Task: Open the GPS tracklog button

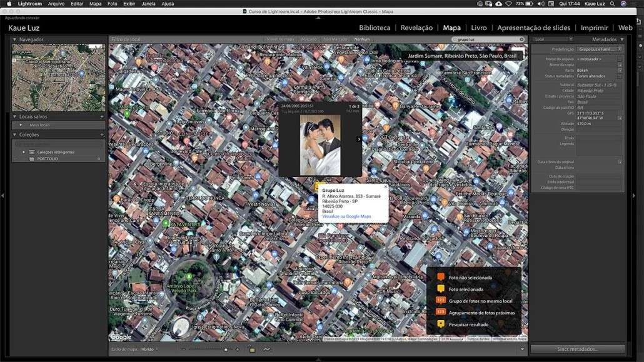Action: [266, 349]
